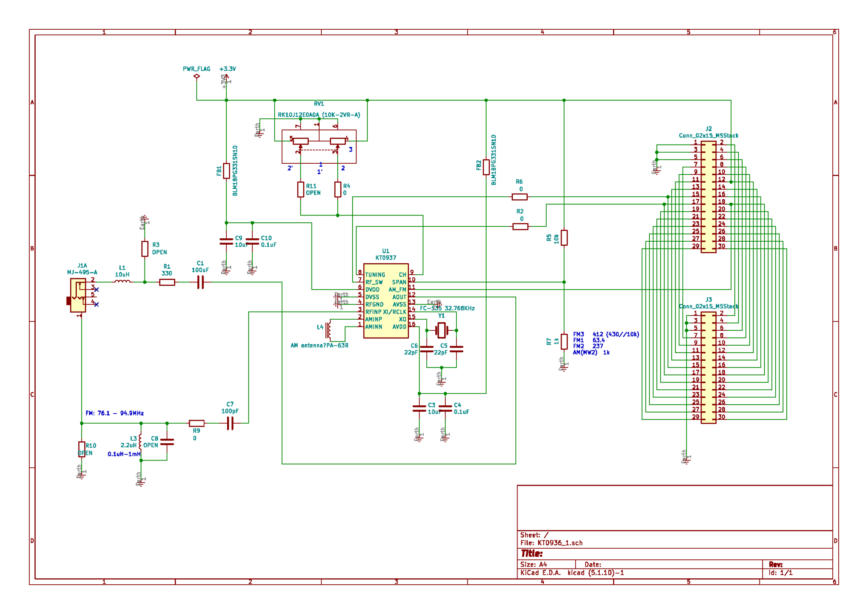Click 'Size: A4' in title block

click(534, 564)
